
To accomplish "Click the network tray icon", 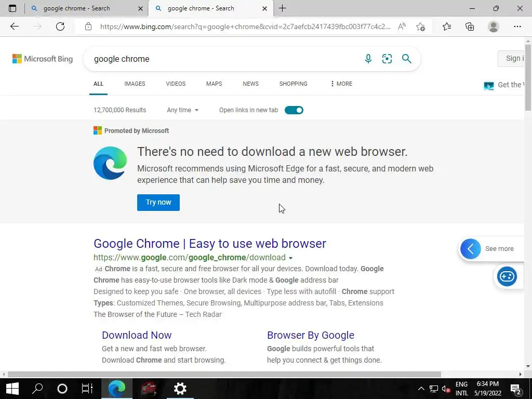I will [x=434, y=389].
